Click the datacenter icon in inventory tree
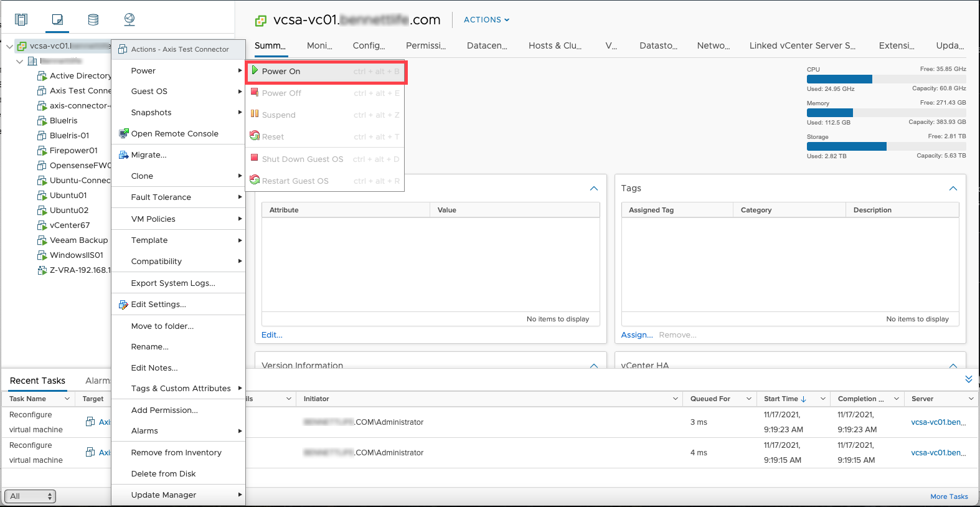 32,61
